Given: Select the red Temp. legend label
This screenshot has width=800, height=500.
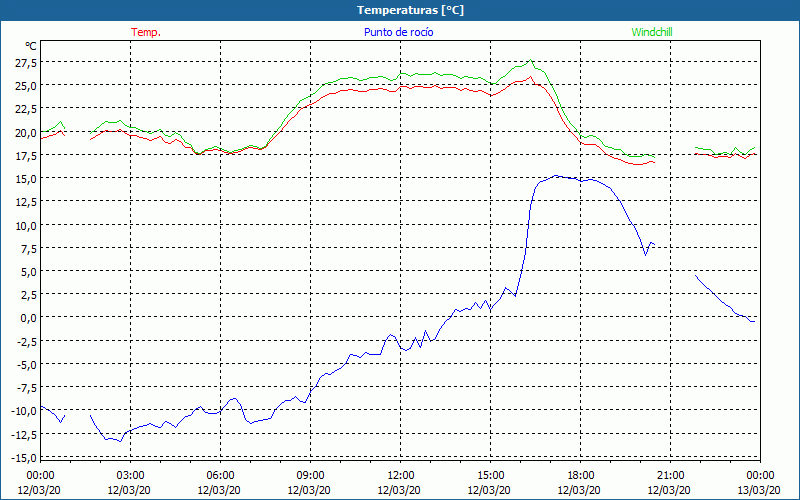Looking at the screenshot, I should pyautogui.click(x=146, y=32).
